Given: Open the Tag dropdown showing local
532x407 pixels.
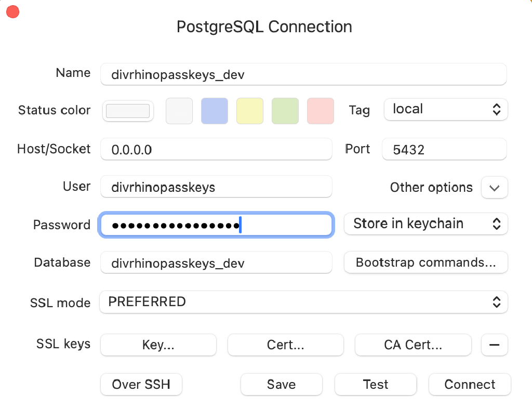Looking at the screenshot, I should coord(445,109).
